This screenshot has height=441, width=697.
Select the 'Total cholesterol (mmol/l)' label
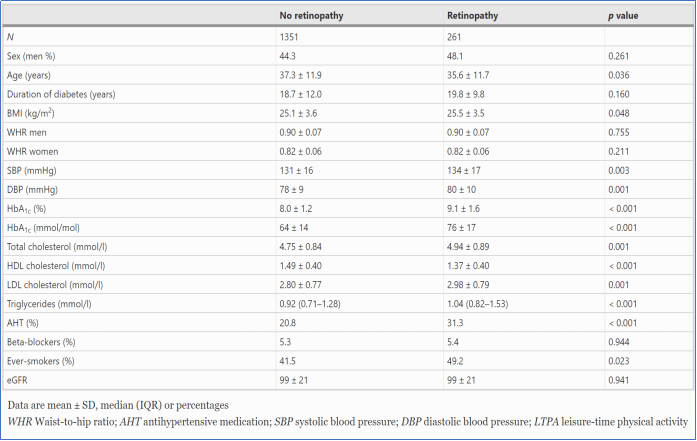coord(57,247)
